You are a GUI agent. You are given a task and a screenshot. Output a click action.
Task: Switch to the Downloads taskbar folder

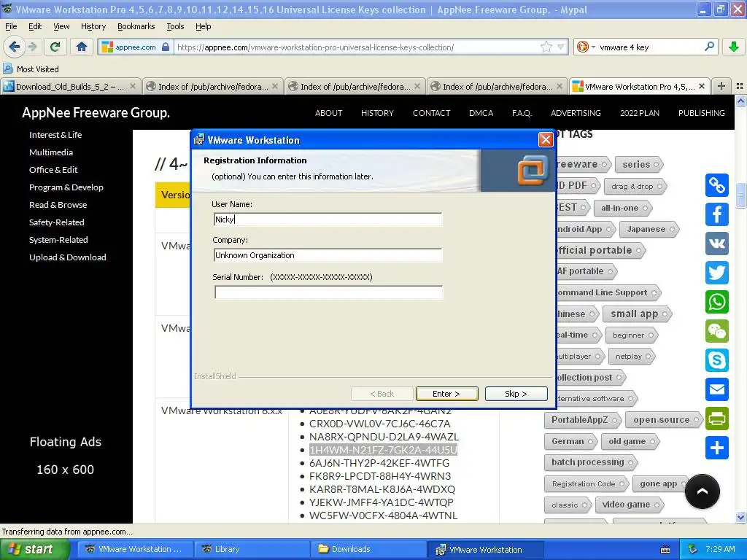click(x=368, y=549)
